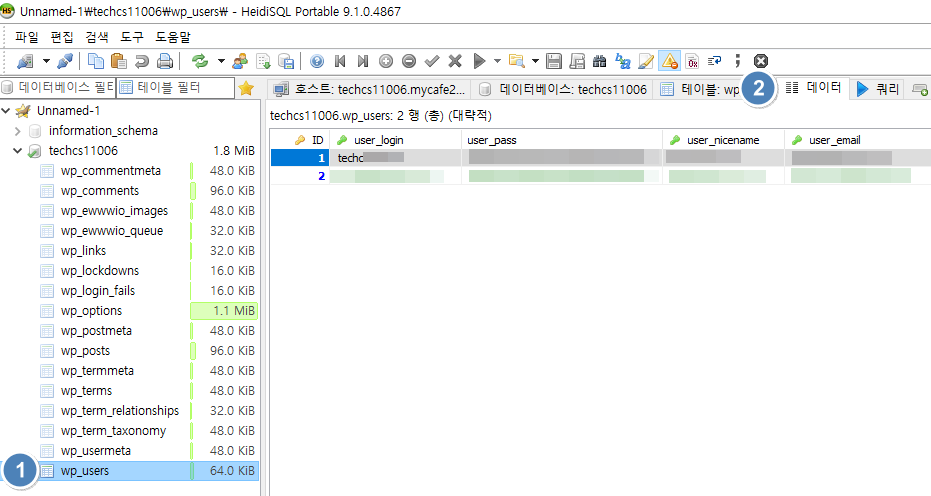
Task: Collapse the Unnamed-1 session node
Action: click(6, 110)
